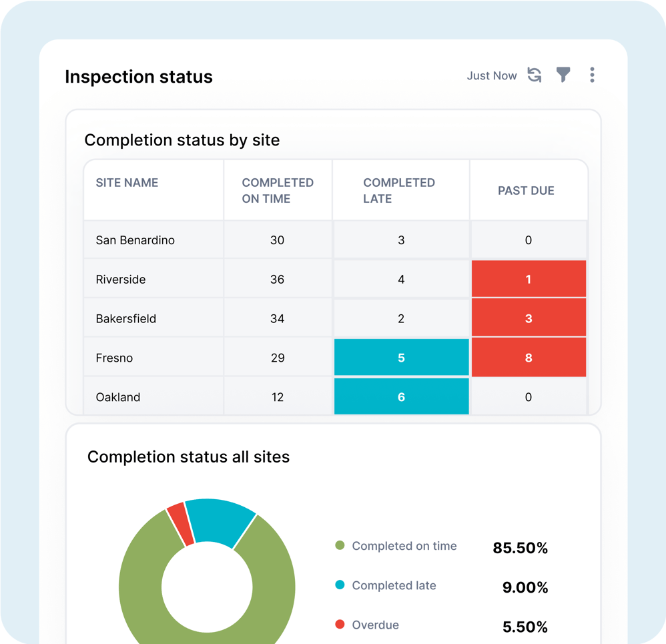Click the 85.50% completion percentage value
666x644 pixels.
coord(521,548)
